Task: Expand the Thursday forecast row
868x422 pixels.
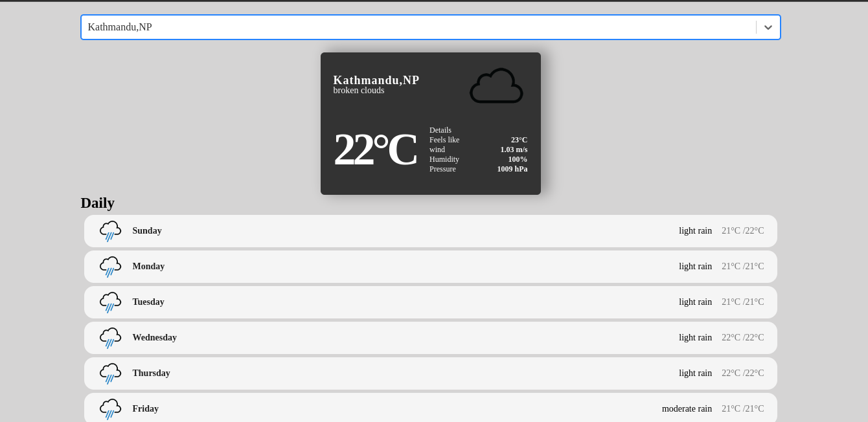Action: coord(430,373)
